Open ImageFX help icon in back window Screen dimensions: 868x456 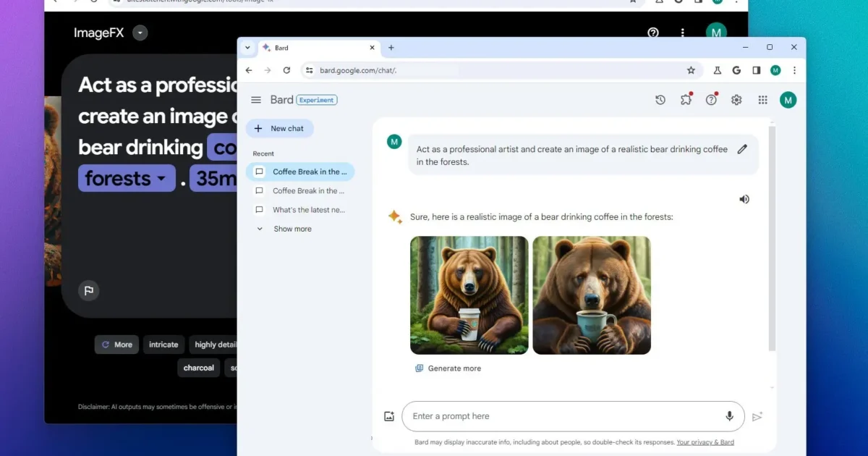tap(653, 33)
